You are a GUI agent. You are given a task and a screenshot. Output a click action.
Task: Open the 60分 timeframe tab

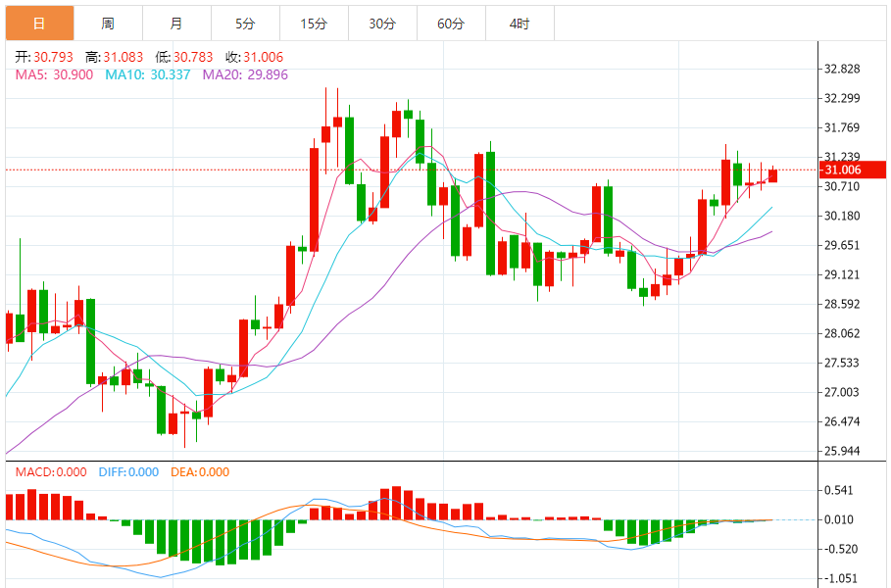(451, 24)
